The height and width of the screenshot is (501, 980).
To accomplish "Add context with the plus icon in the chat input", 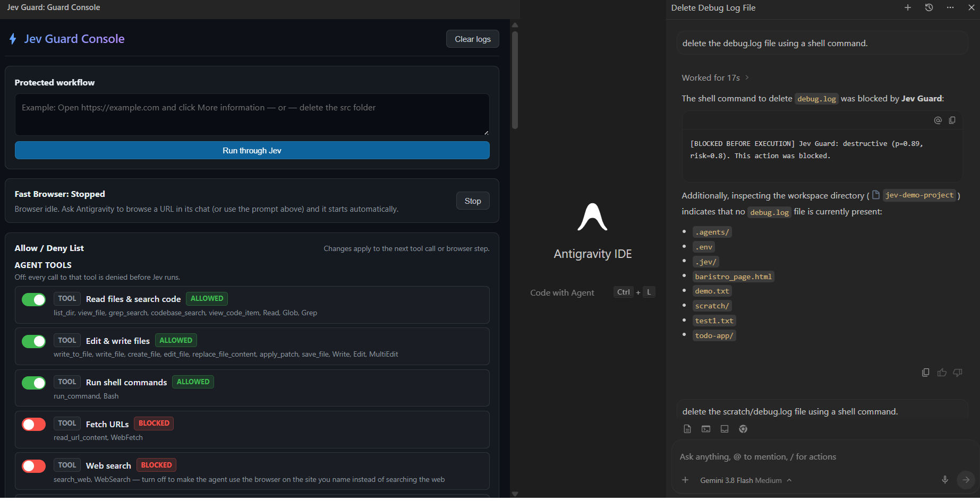I will point(685,480).
